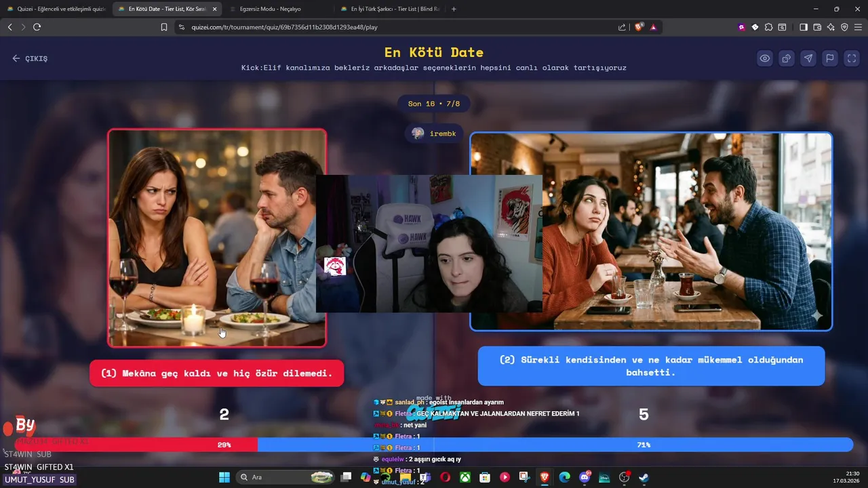Go back with the browser back arrow
Viewport: 868px width, 488px height.
9,27
